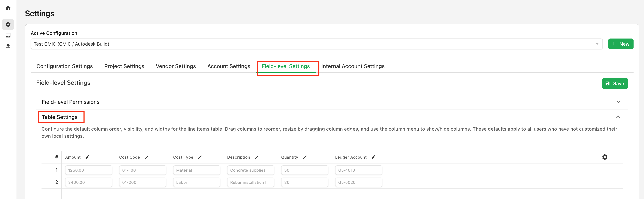Viewport: 644px width, 199px height.
Task: Open table column settings gear
Action: 605,157
